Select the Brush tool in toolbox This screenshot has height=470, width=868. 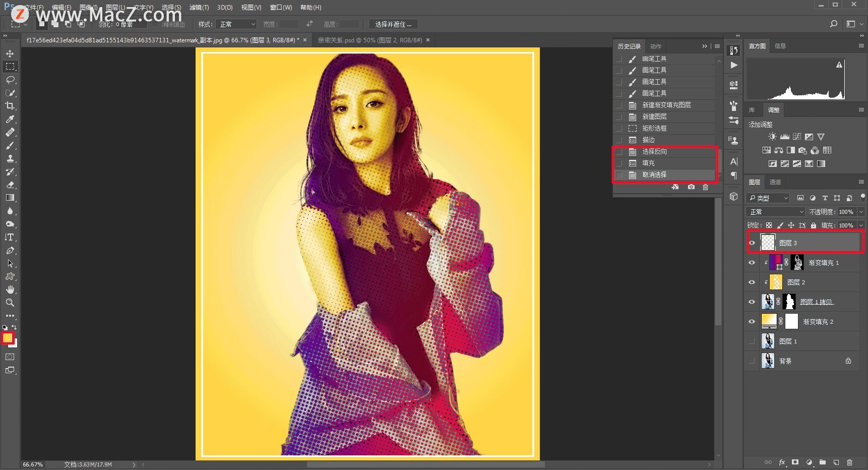pos(10,145)
